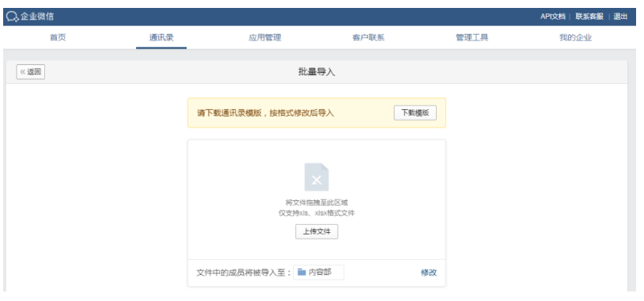Open 联系客服 in the header
Viewport: 644px width, 301px height.
[589, 17]
